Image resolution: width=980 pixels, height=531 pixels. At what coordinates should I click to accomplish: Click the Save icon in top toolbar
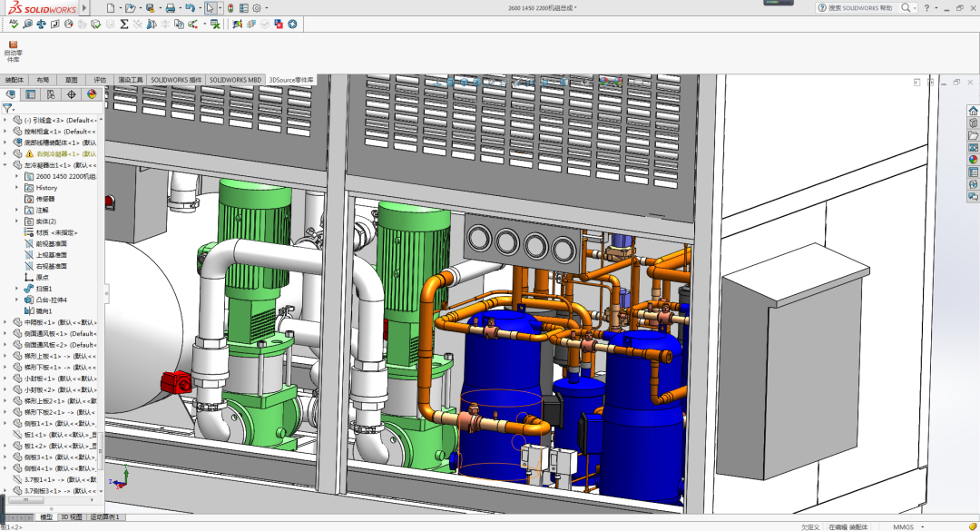[150, 8]
